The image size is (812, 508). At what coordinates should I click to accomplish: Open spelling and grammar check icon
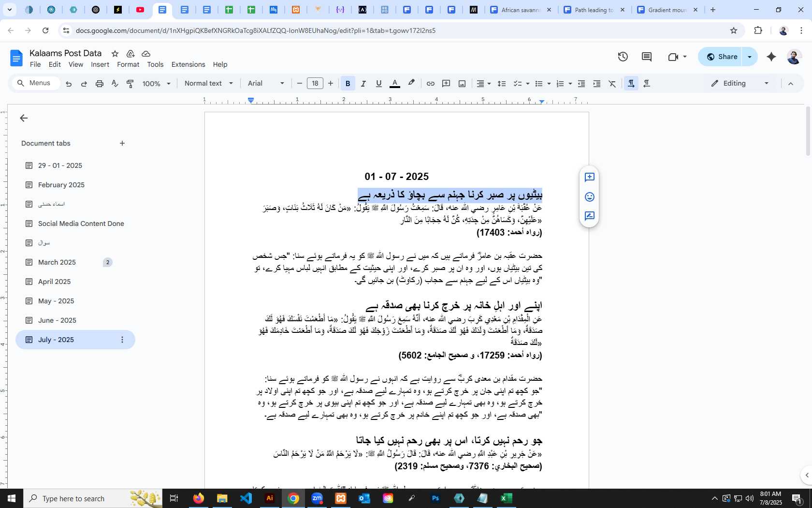point(115,84)
